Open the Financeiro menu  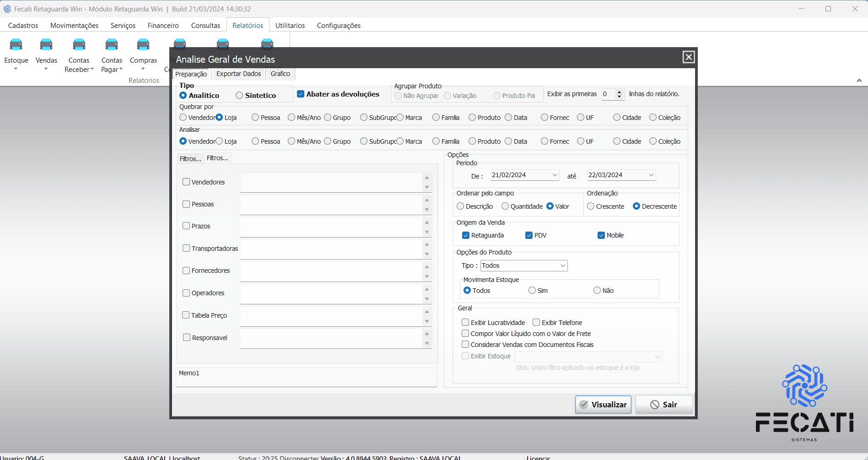pos(163,26)
